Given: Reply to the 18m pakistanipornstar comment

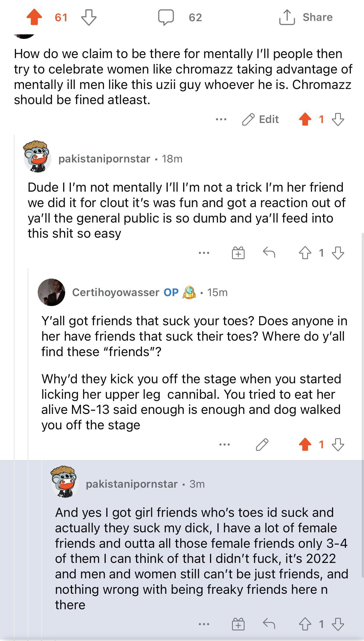Looking at the screenshot, I should pyautogui.click(x=269, y=253).
